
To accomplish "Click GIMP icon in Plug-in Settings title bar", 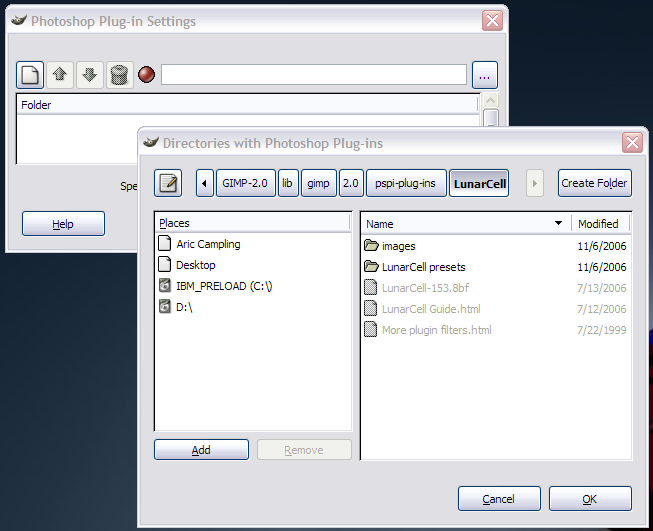I will pos(19,20).
